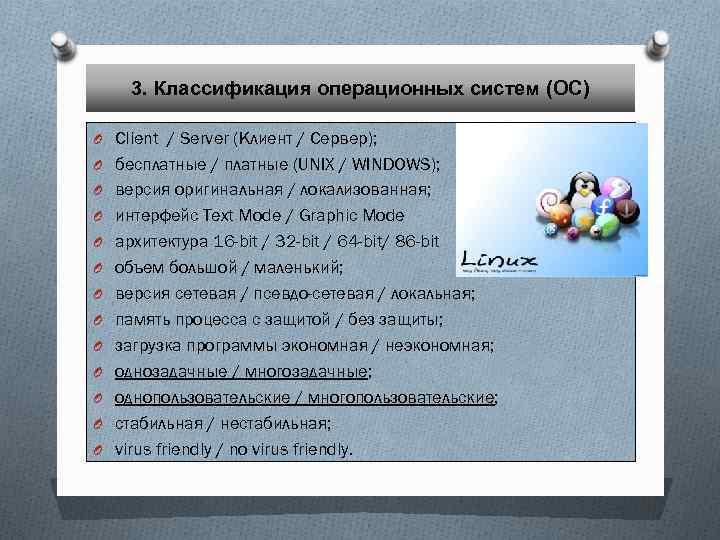Image resolution: width=720 pixels, height=540 pixels.
Task: Click the red bullet beside 'Client / Server'
Action: pyautogui.click(x=98, y=139)
